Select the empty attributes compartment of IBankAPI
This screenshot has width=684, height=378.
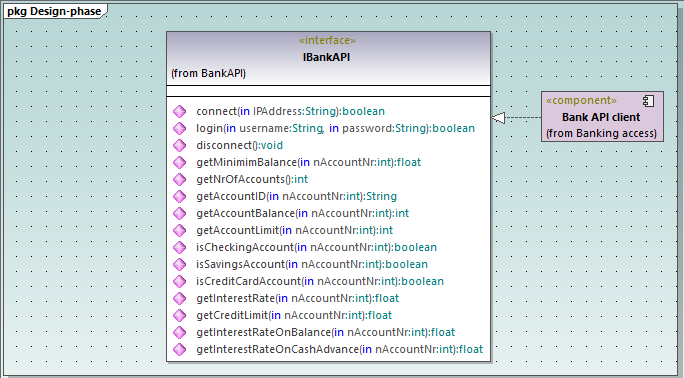328,91
